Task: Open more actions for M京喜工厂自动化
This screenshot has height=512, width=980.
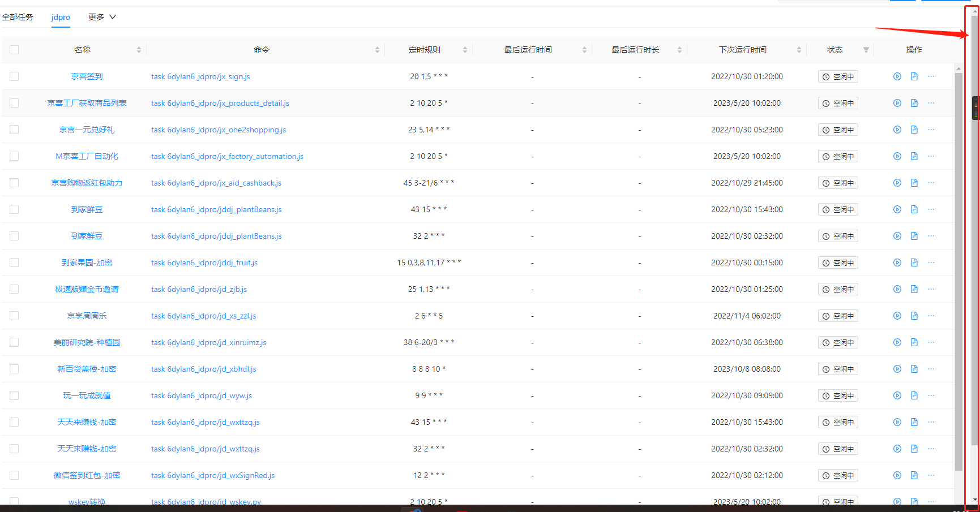Action: tap(931, 156)
